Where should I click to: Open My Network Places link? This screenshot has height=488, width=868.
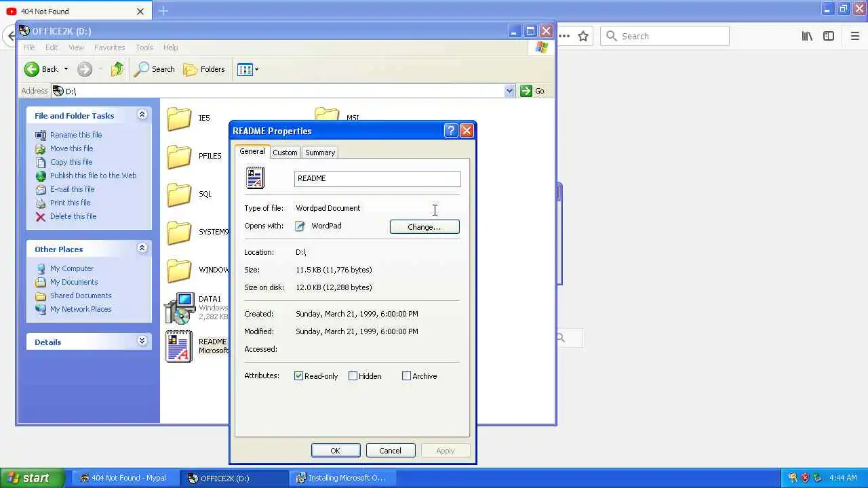click(x=81, y=309)
